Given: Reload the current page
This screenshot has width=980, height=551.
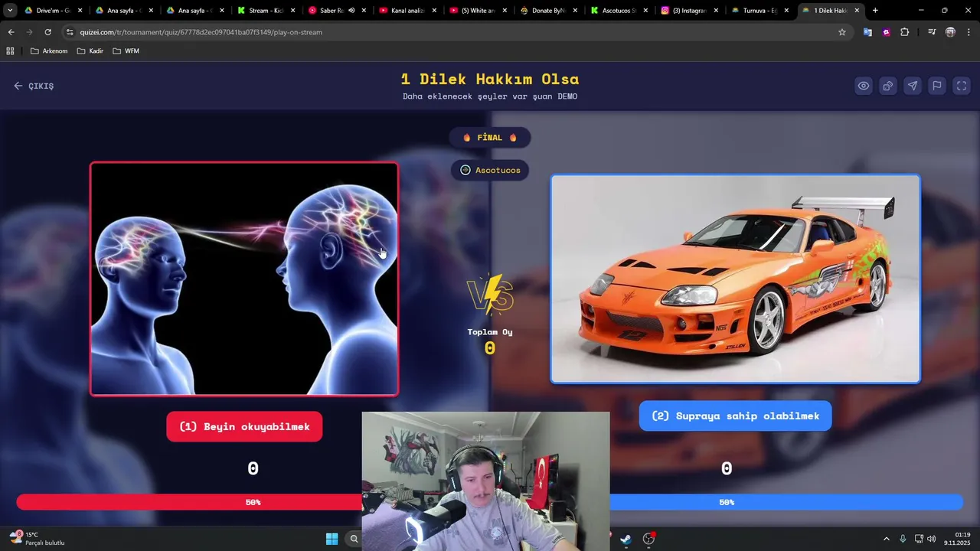Looking at the screenshot, I should 47,32.
